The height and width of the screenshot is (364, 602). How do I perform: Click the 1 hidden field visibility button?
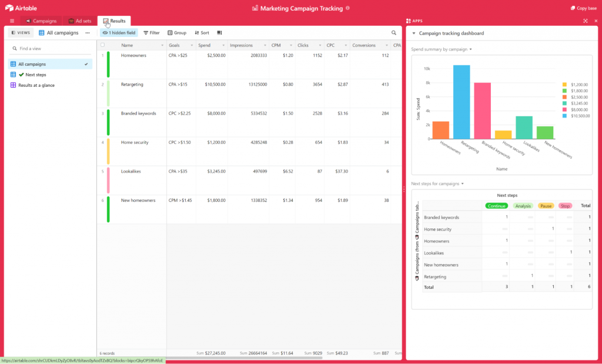pyautogui.click(x=119, y=33)
